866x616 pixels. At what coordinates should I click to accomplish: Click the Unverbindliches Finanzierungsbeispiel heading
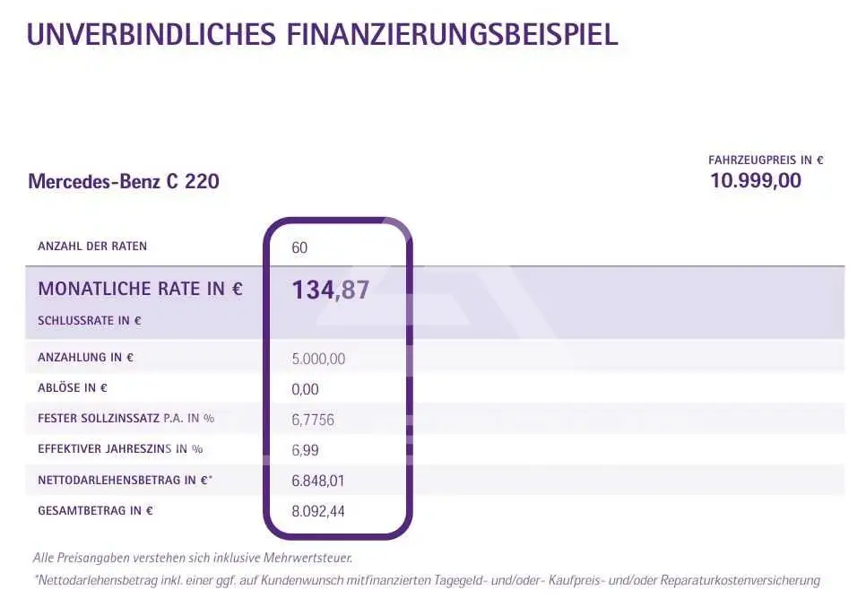click(x=322, y=34)
